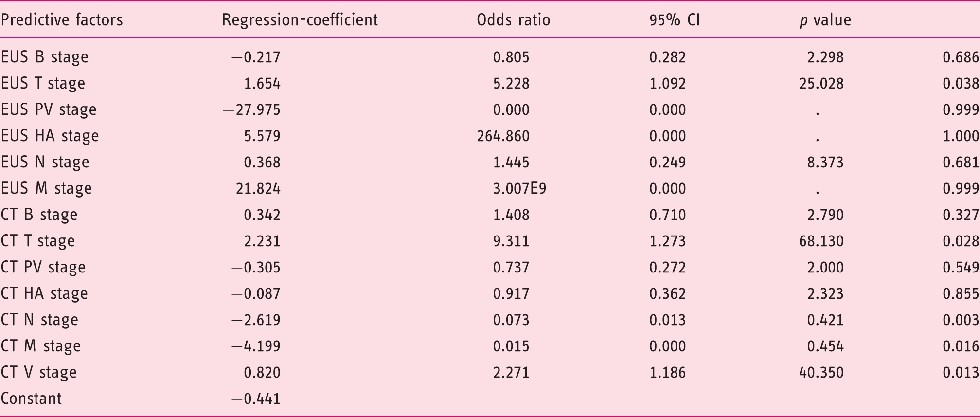Click the Predictive factors column header

pyautogui.click(x=62, y=20)
